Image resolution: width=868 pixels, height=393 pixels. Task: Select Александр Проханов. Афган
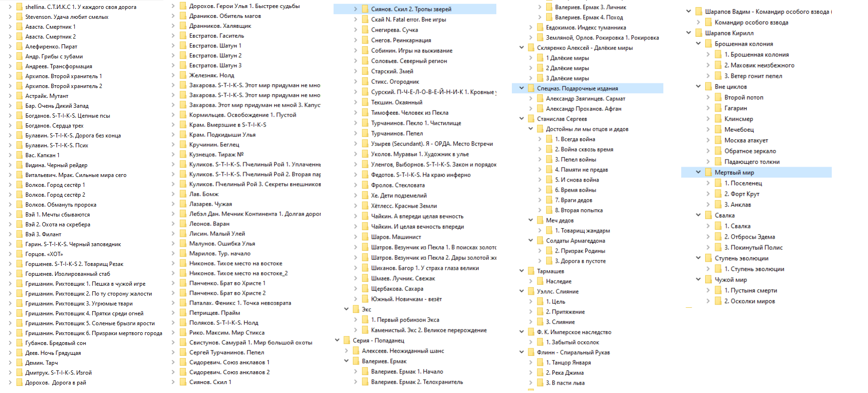pyautogui.click(x=584, y=109)
